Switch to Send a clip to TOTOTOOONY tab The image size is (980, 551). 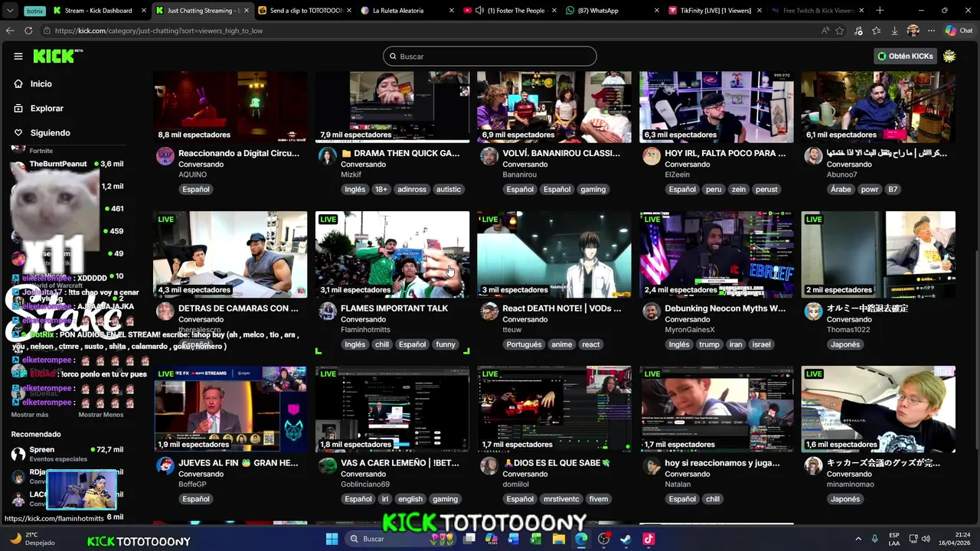click(x=304, y=11)
